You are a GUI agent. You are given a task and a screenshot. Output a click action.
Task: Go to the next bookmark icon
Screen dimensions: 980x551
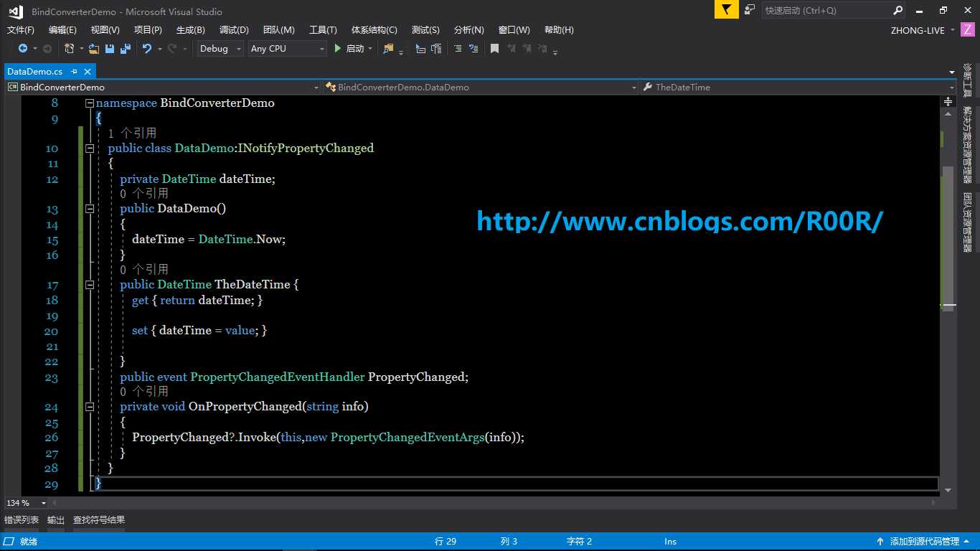(527, 49)
